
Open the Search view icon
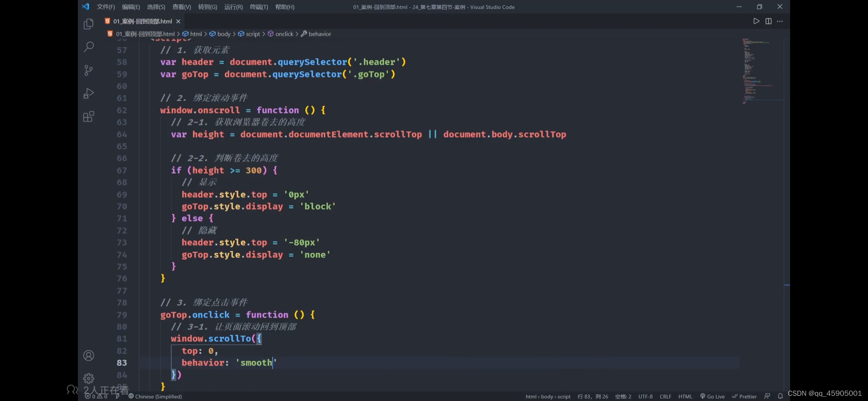[x=88, y=47]
